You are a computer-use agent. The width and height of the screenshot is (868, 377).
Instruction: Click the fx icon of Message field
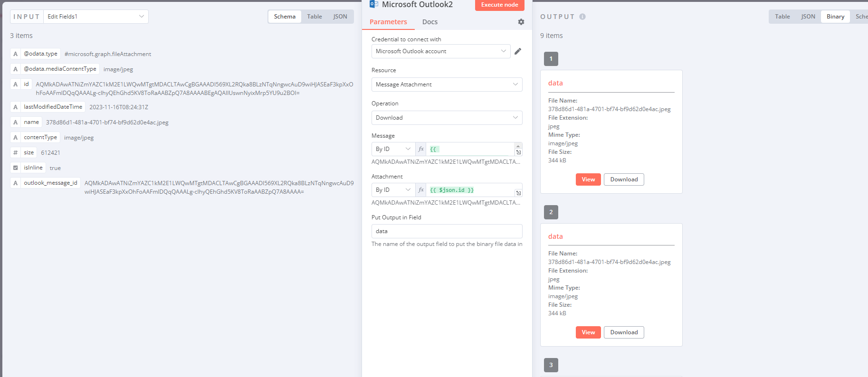click(421, 149)
